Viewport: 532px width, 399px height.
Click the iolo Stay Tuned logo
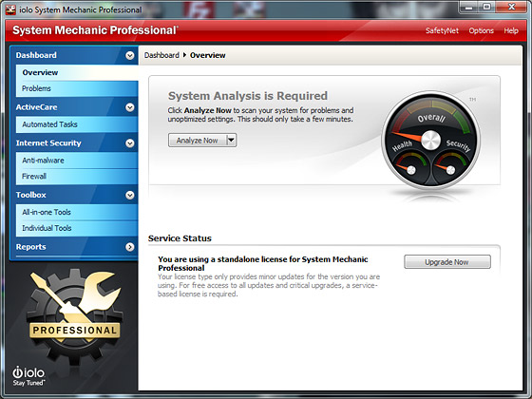pos(28,376)
